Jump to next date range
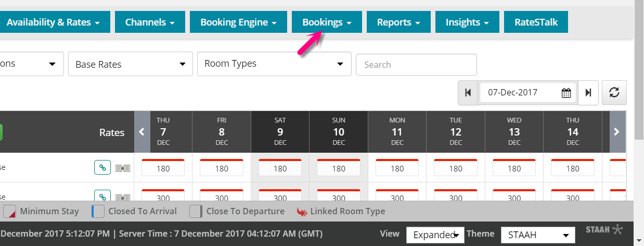This screenshot has width=644, height=246. 588,93
